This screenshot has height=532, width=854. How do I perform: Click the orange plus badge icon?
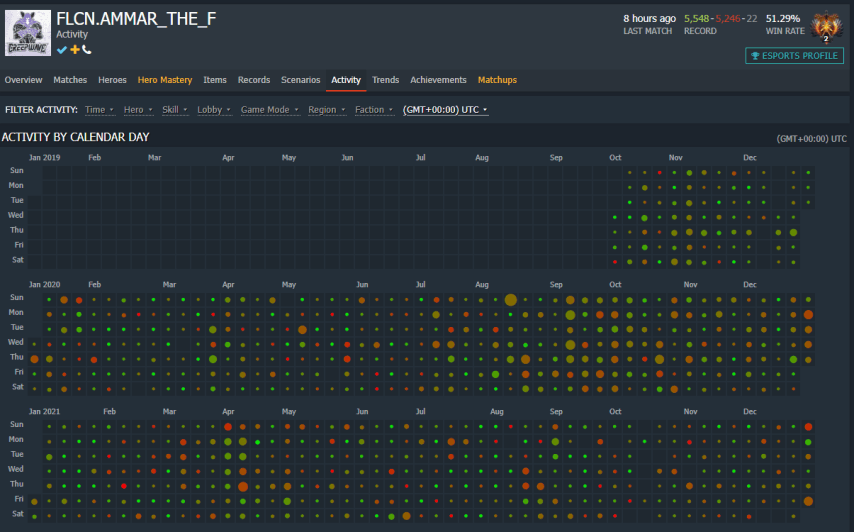(x=75, y=49)
